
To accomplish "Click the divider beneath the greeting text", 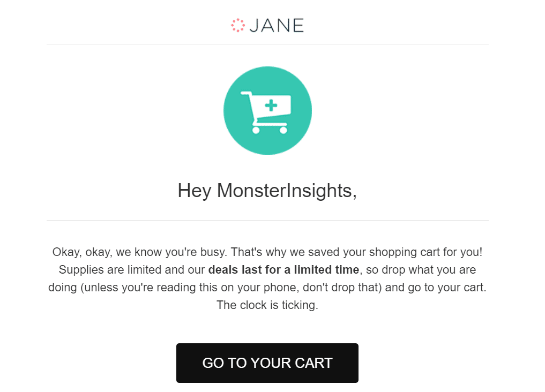I will click(268, 219).
